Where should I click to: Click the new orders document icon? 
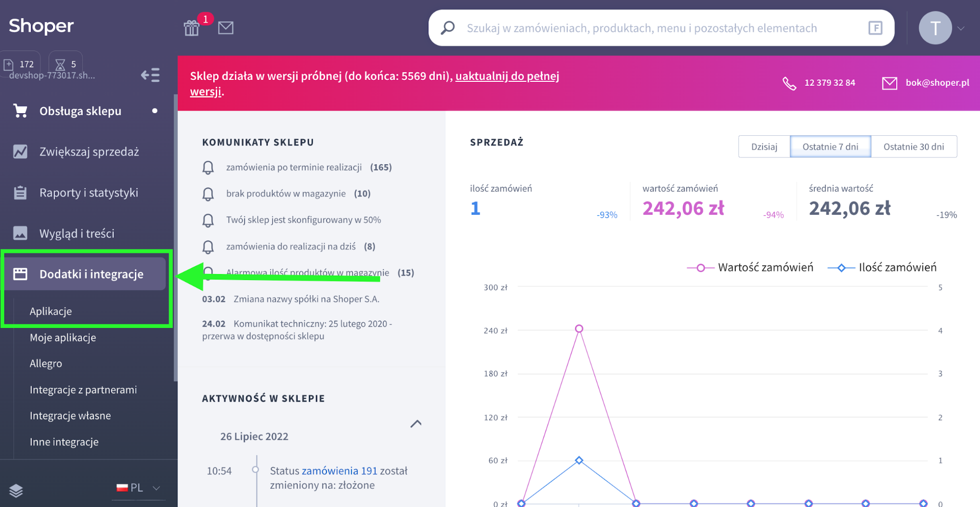coord(9,64)
